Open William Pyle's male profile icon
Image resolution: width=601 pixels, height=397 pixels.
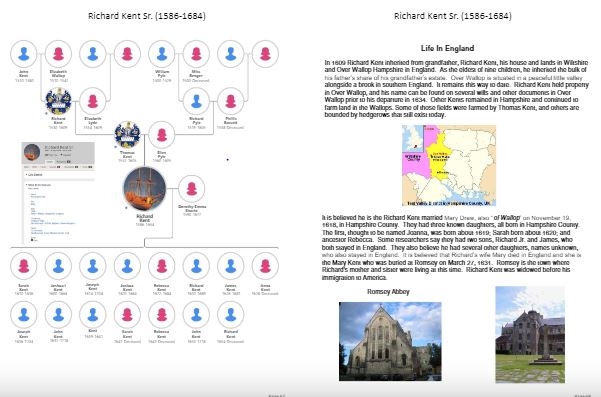coord(162,54)
